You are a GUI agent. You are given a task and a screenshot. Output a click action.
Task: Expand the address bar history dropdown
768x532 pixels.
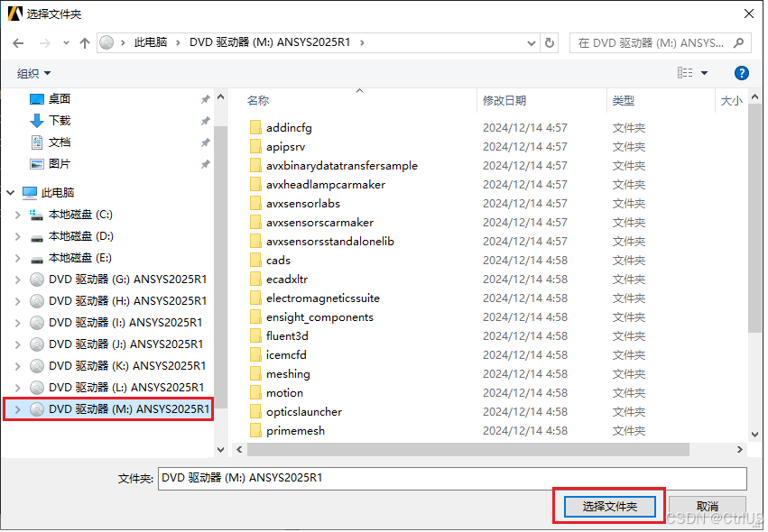point(531,43)
